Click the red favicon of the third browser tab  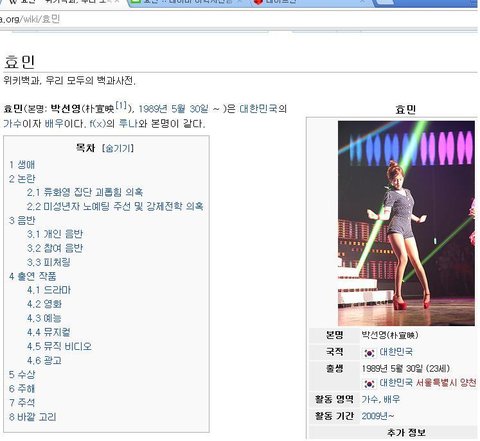click(x=258, y=2)
